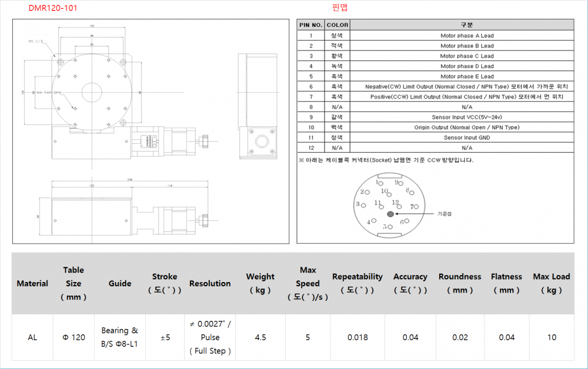Click the COLOR column header
588x369 pixels.
[338, 25]
